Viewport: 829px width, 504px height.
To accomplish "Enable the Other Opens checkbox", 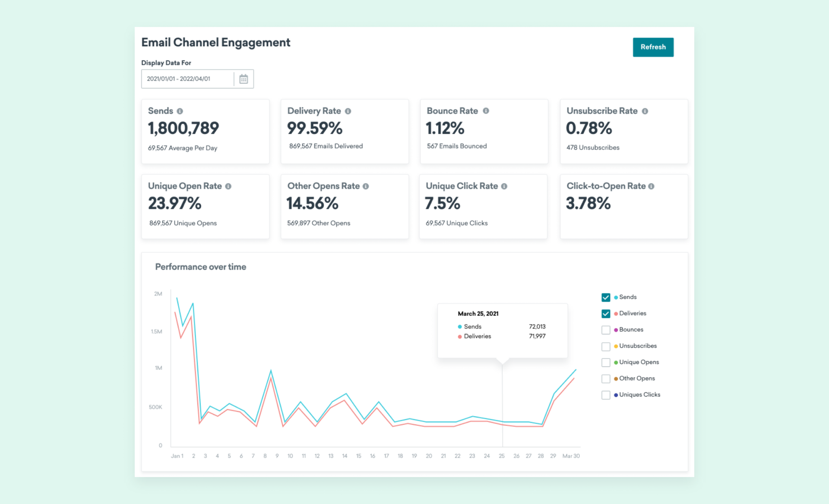I will point(606,379).
